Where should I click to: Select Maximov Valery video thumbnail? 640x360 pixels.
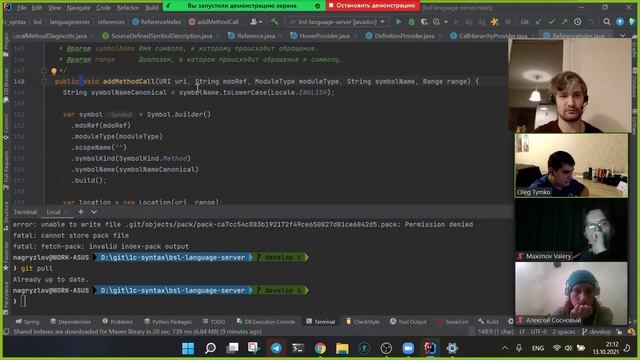[571, 230]
